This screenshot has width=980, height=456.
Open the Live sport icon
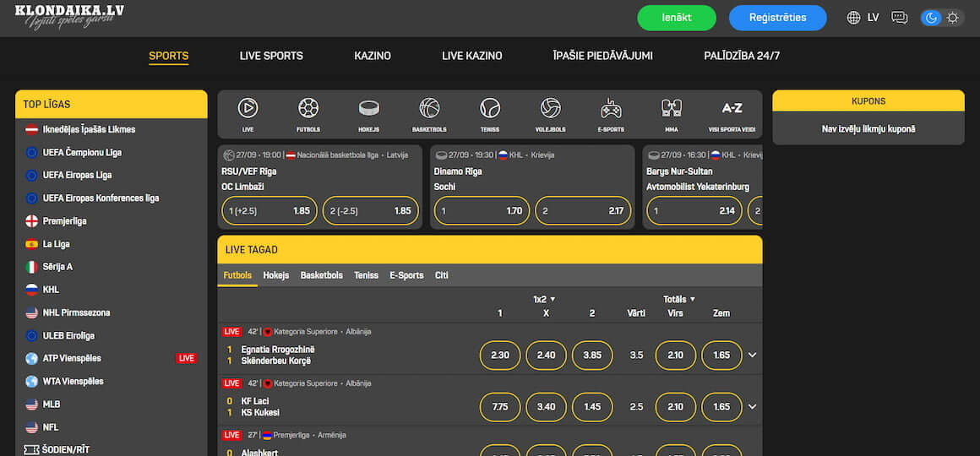[248, 108]
